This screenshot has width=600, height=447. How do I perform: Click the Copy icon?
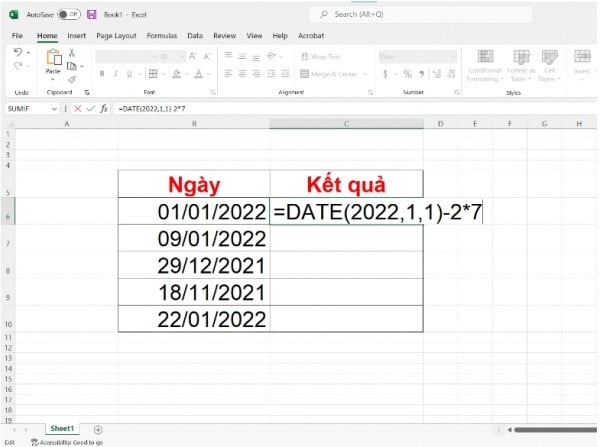point(72,66)
